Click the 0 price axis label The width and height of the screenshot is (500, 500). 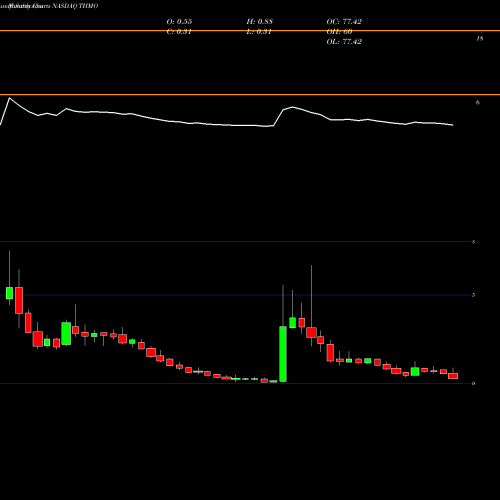[x=474, y=383]
